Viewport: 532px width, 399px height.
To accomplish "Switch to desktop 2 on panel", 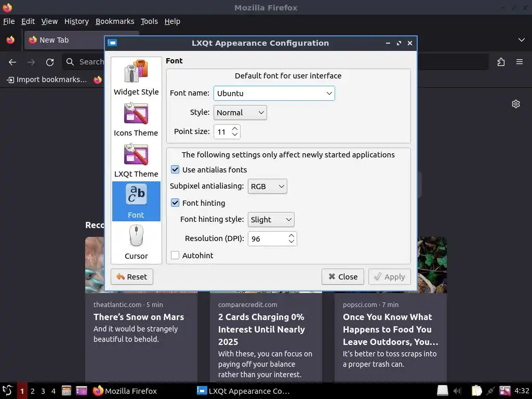I will 33,391.
